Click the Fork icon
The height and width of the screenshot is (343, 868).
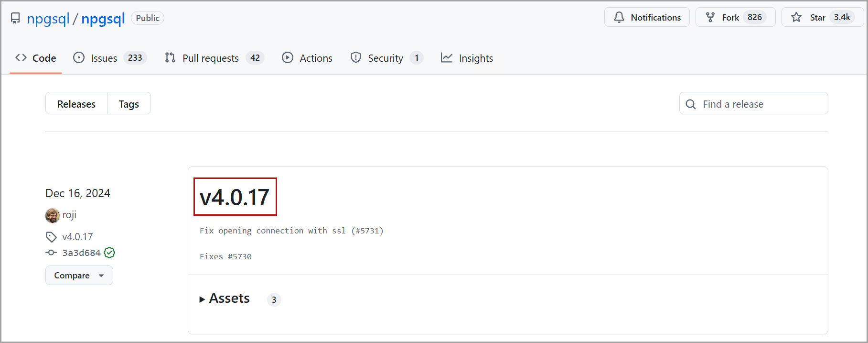coord(710,17)
